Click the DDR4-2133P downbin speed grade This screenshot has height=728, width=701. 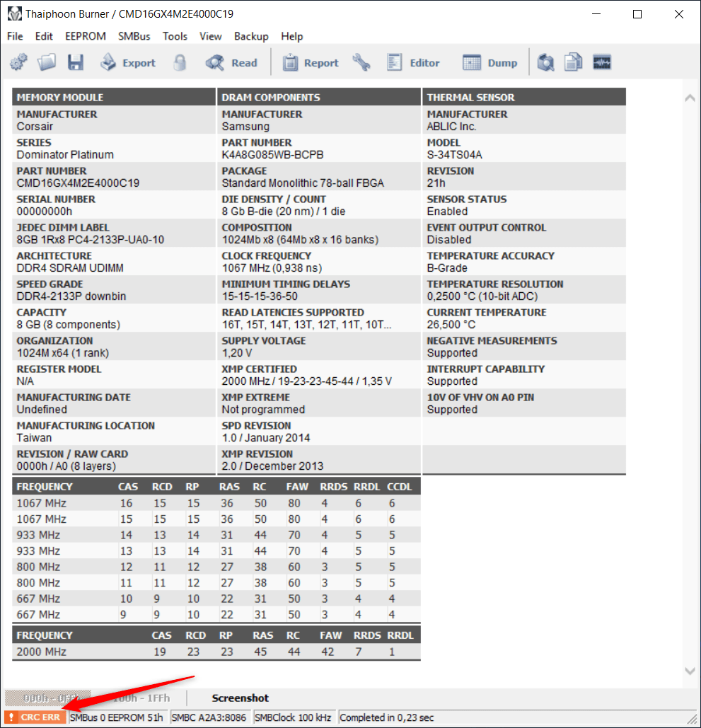point(71,296)
